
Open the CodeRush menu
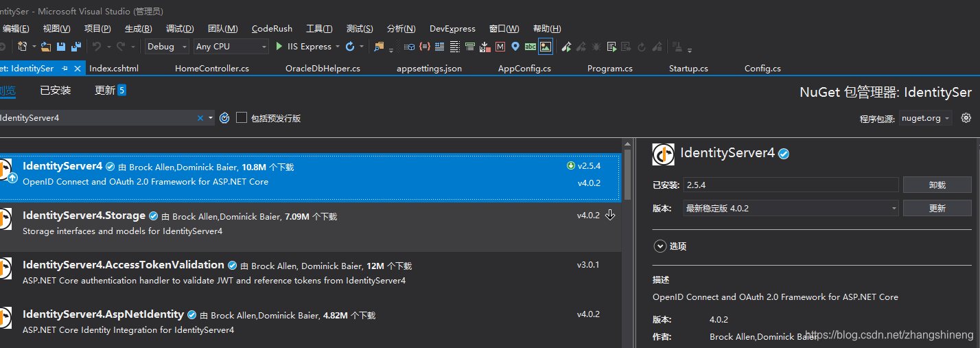[272, 28]
